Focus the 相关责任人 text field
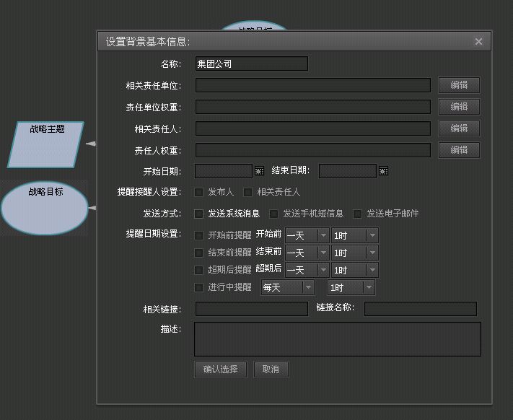The width and height of the screenshot is (513, 420). 312,128
